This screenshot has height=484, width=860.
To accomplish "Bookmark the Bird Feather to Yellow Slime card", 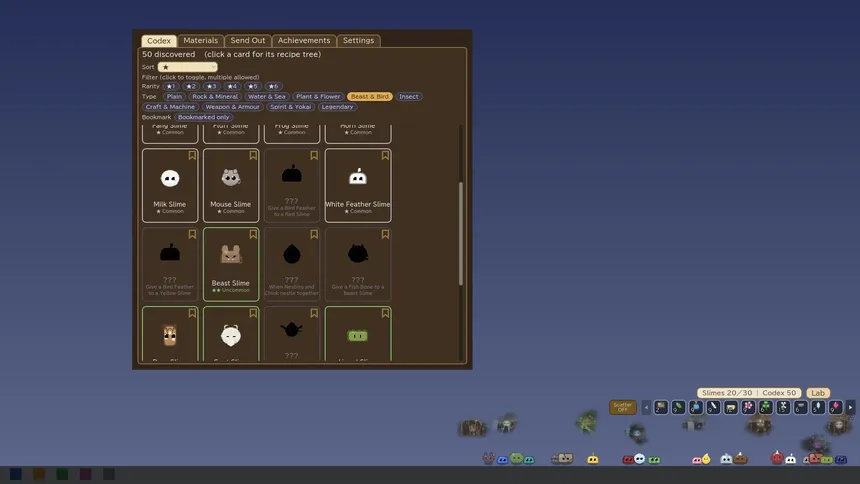I will (x=192, y=235).
